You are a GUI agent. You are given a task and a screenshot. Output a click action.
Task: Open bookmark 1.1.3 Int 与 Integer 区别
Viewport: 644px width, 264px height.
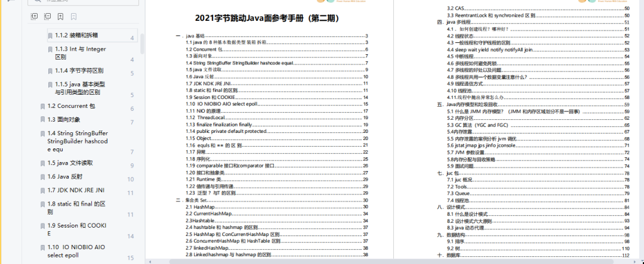81,53
